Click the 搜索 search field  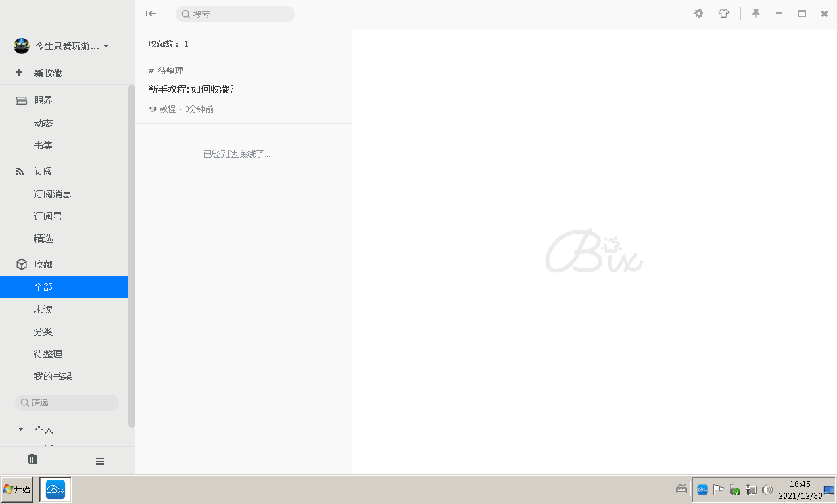(x=235, y=14)
